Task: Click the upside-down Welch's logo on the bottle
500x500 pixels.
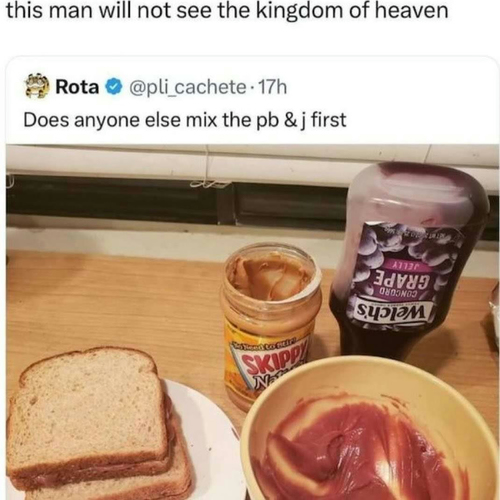Action: pyautogui.click(x=394, y=311)
